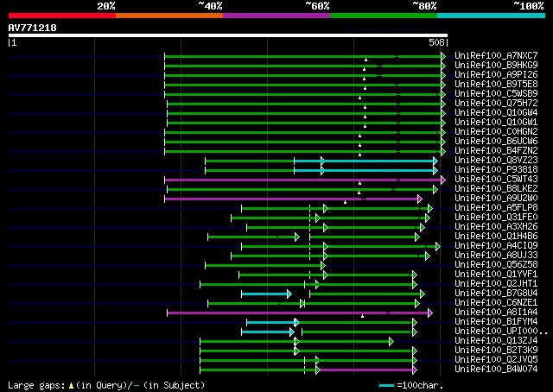Click the cyan arrowhead on the UniRef100_B7G8U4 row

point(289,294)
